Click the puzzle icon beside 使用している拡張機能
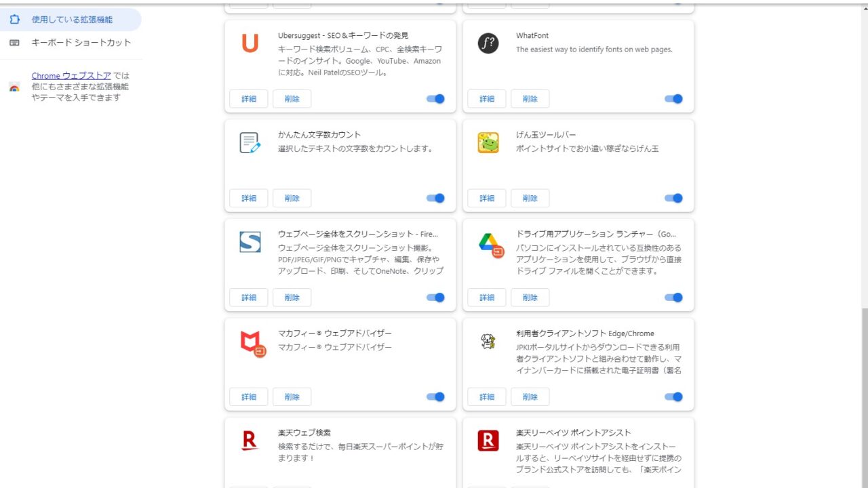 click(x=14, y=20)
